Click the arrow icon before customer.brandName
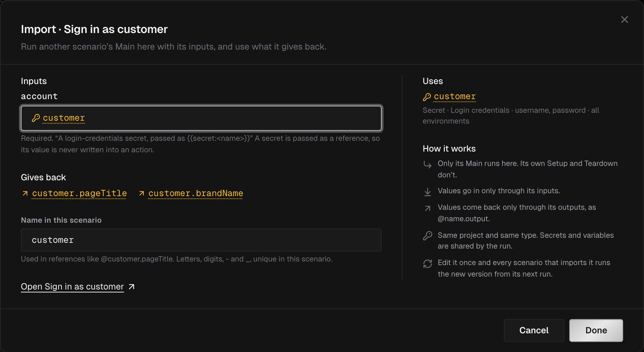This screenshot has height=352, width=644. pos(142,194)
